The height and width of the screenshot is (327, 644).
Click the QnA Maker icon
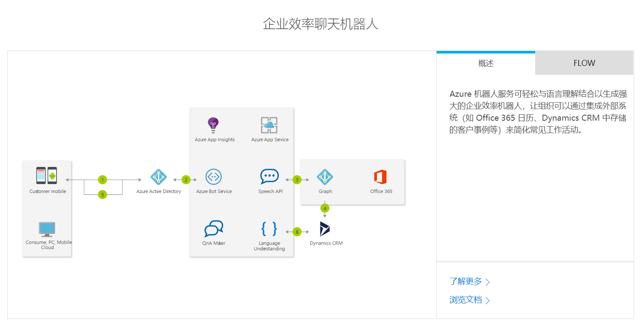click(214, 228)
